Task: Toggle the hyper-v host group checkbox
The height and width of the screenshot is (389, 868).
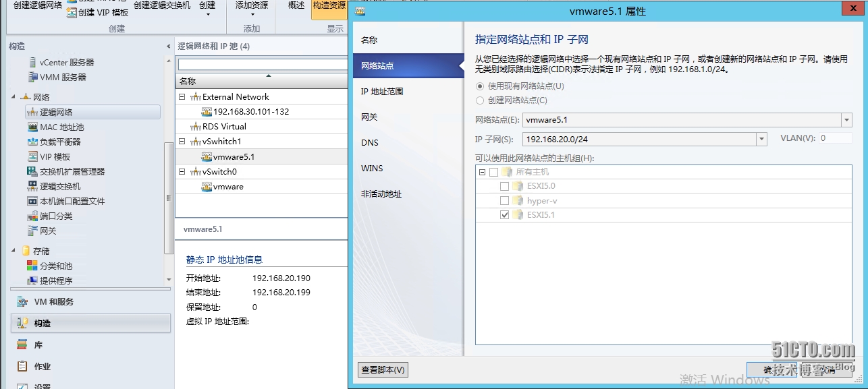Action: tap(504, 201)
